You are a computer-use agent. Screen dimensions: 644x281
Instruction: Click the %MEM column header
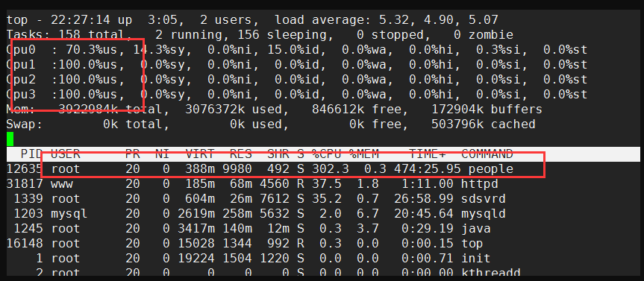[x=364, y=154]
